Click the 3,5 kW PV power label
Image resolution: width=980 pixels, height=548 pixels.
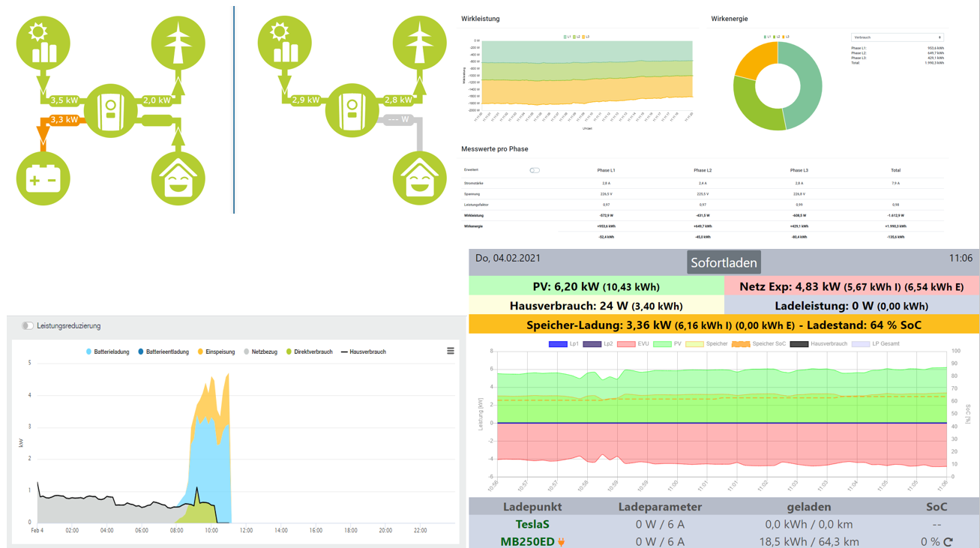pyautogui.click(x=64, y=100)
